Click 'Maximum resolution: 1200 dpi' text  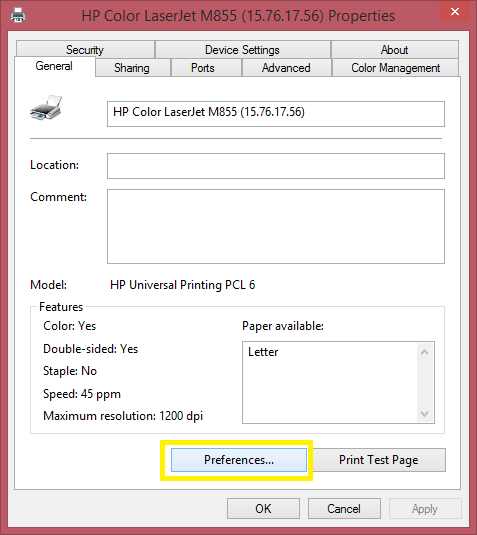(123, 416)
